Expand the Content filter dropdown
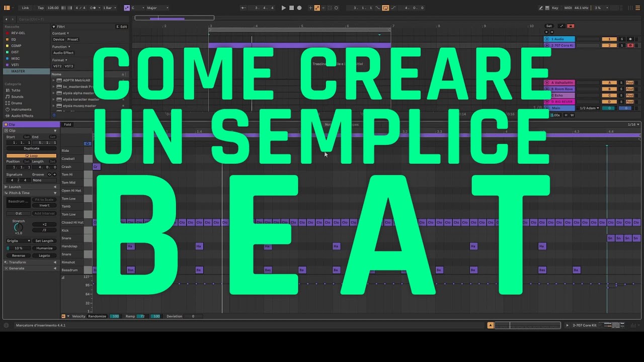 pyautogui.click(x=60, y=33)
